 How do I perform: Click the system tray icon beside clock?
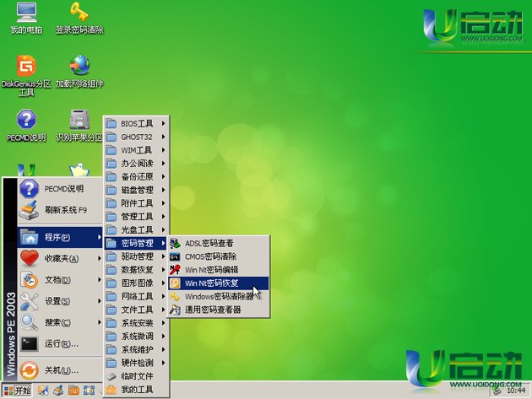click(x=497, y=391)
